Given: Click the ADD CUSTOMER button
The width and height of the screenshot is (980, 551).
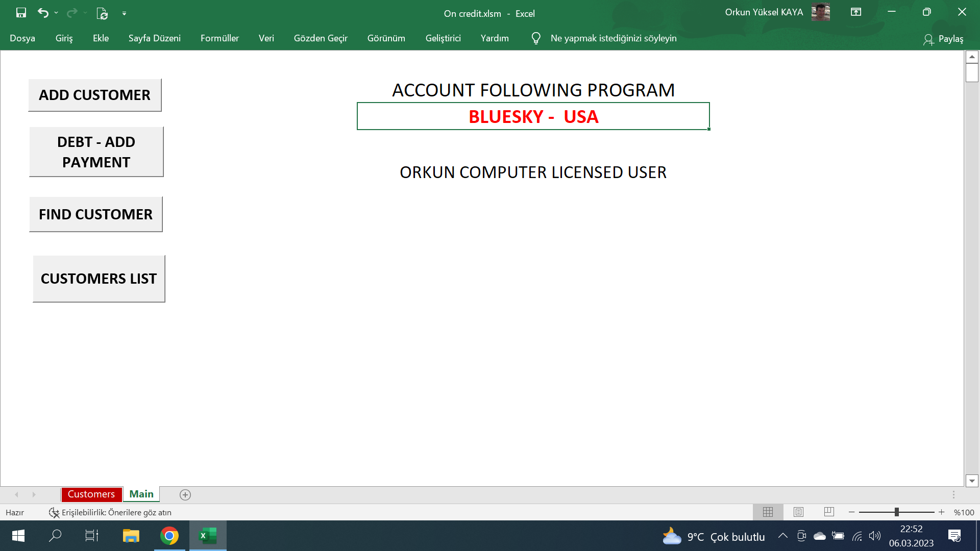Looking at the screenshot, I should click(x=94, y=94).
